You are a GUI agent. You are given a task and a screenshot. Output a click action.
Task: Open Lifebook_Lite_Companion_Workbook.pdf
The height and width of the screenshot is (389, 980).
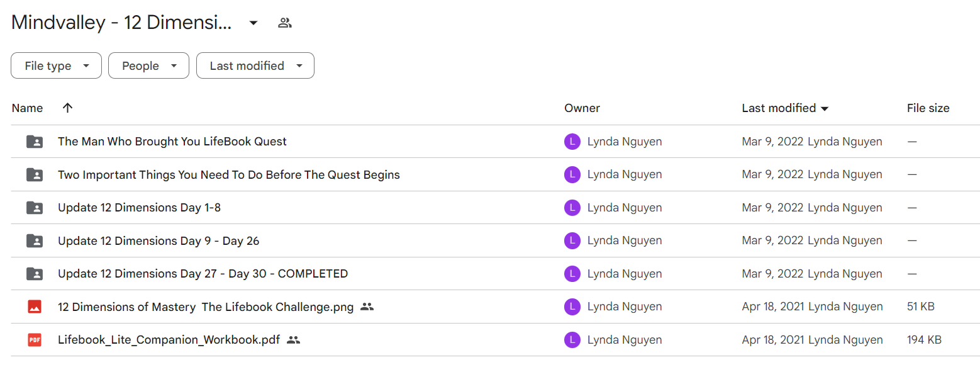pos(169,340)
